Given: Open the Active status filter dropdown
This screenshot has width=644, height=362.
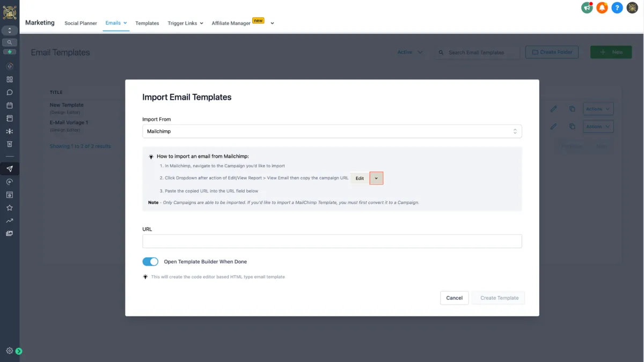Looking at the screenshot, I should tap(410, 52).
